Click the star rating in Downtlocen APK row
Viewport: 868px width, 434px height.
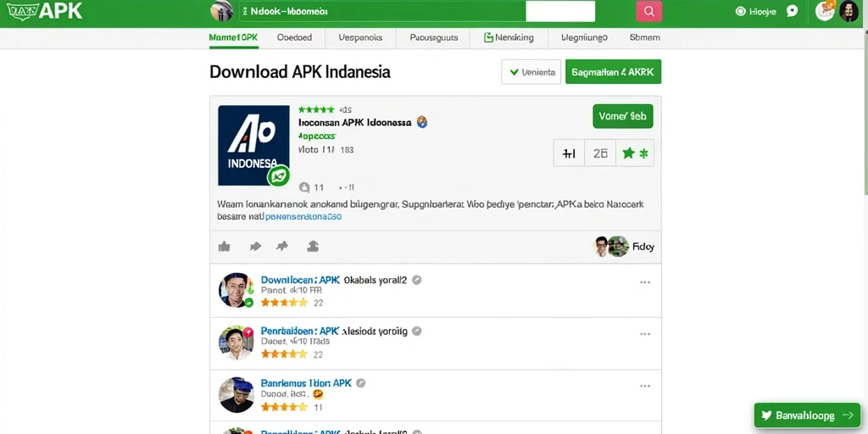[284, 303]
